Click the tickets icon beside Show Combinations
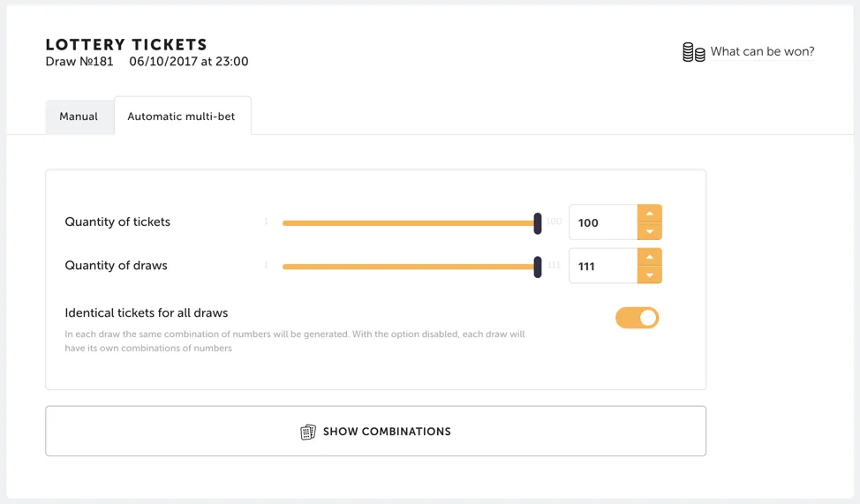The image size is (860, 504). (308, 433)
